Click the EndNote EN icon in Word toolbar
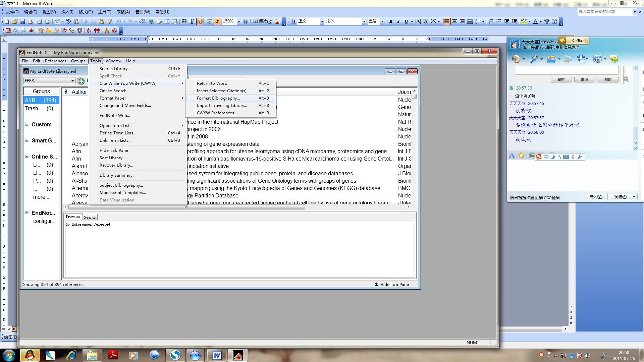The image size is (644, 362). tap(8, 31)
